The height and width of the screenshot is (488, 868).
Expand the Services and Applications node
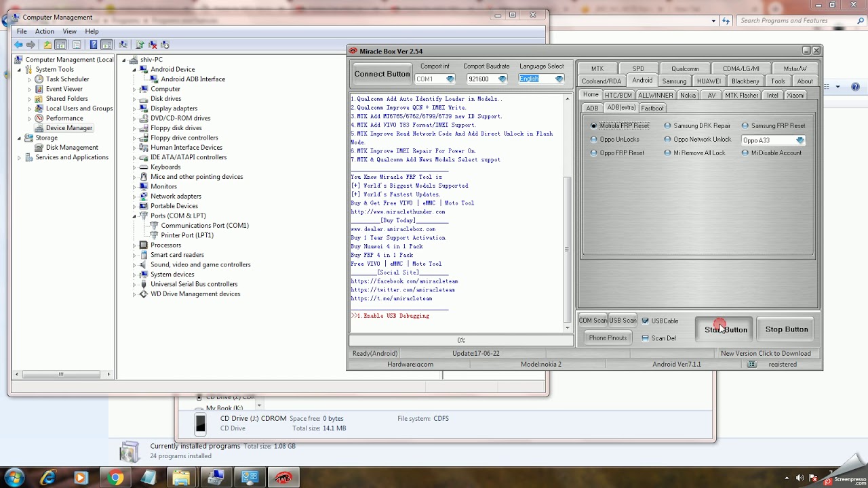click(19, 157)
